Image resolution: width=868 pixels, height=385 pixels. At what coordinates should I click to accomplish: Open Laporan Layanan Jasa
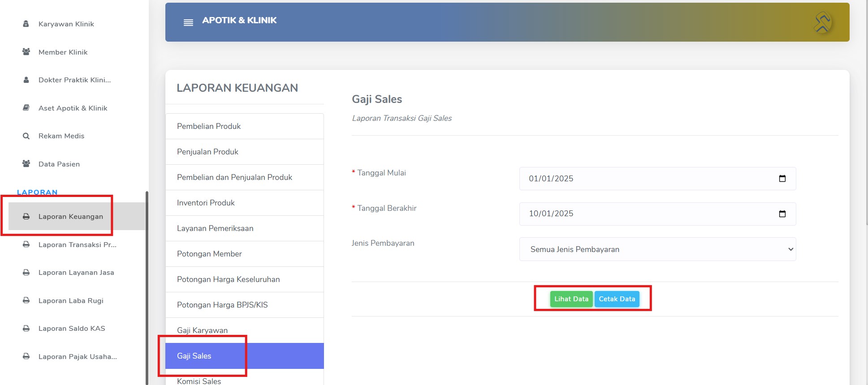coord(76,272)
